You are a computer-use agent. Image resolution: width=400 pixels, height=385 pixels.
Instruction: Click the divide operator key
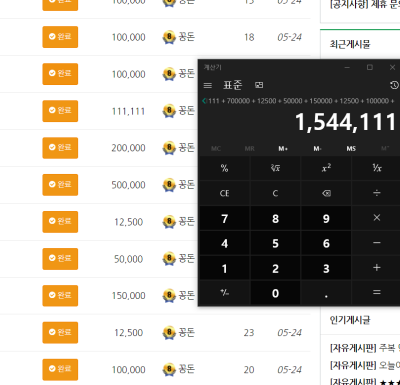377,193
